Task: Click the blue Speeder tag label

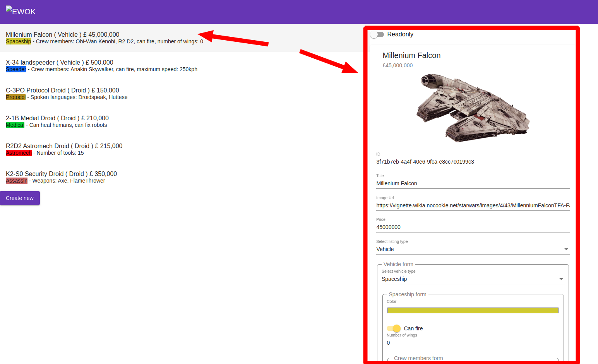Action: tap(16, 69)
